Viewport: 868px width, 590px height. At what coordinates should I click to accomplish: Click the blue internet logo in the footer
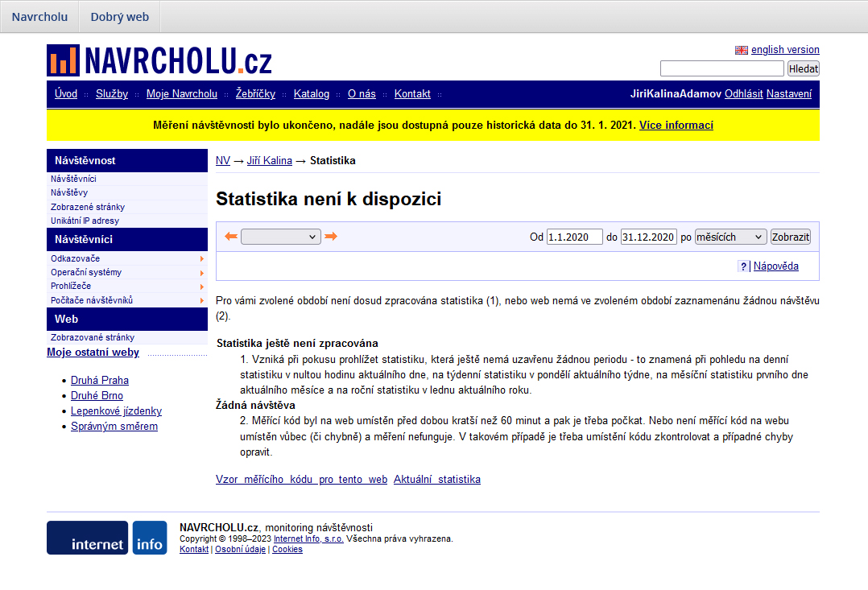[x=87, y=537]
